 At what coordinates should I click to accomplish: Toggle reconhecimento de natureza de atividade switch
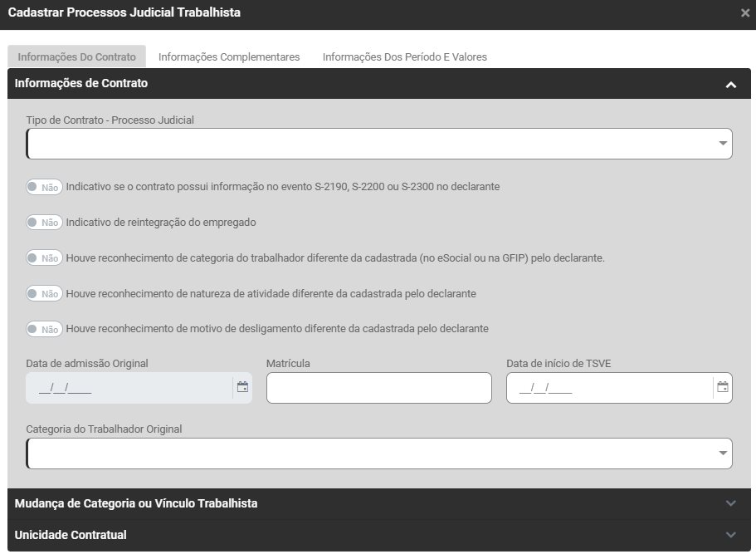[x=43, y=294]
